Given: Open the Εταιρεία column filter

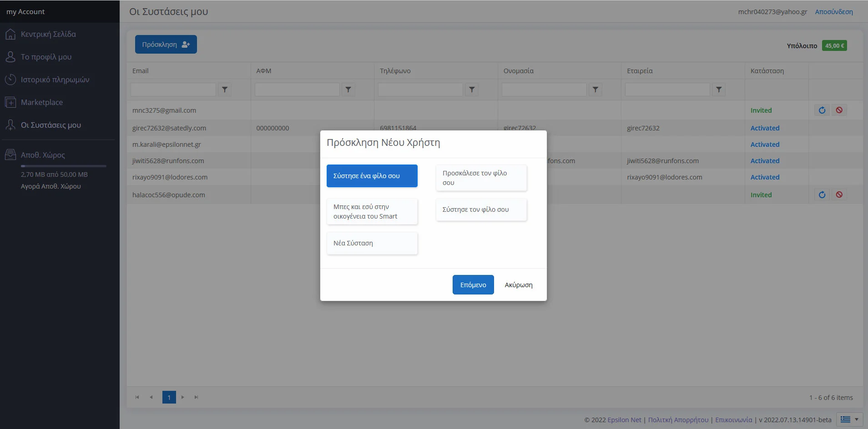Looking at the screenshot, I should 719,90.
